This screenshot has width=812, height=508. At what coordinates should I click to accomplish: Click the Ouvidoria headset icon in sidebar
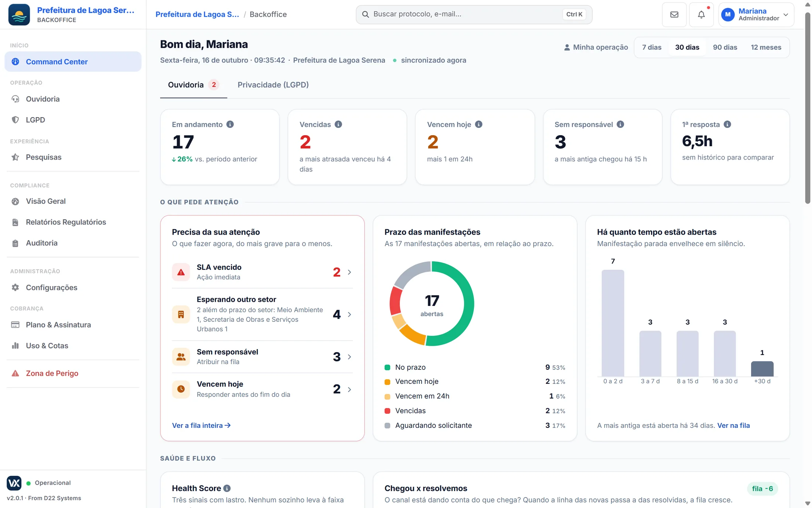click(15, 99)
